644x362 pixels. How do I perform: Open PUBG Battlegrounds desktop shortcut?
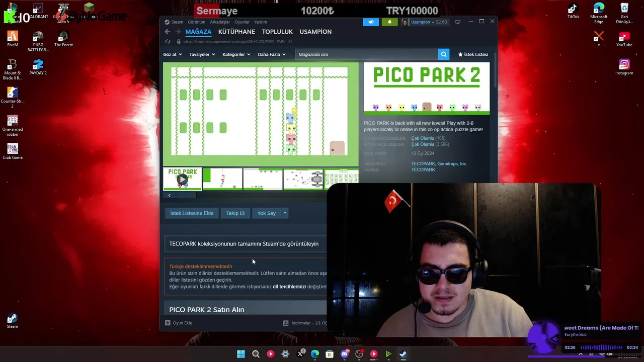click(38, 41)
